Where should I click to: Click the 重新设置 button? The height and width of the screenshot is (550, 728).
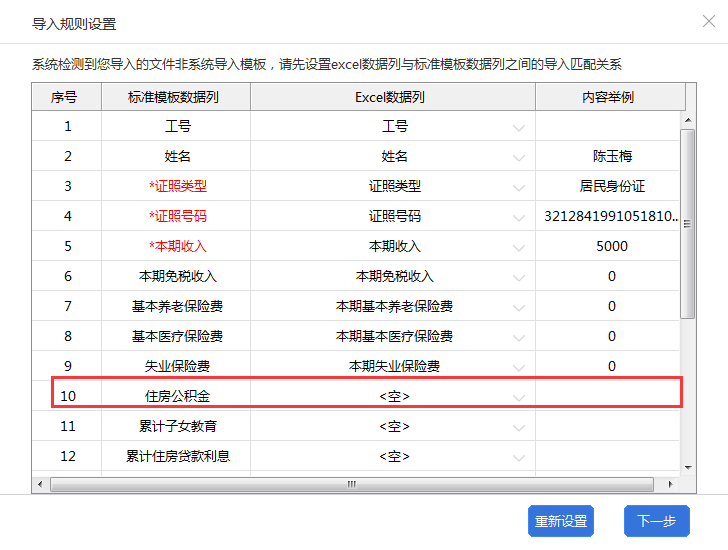tap(561, 521)
